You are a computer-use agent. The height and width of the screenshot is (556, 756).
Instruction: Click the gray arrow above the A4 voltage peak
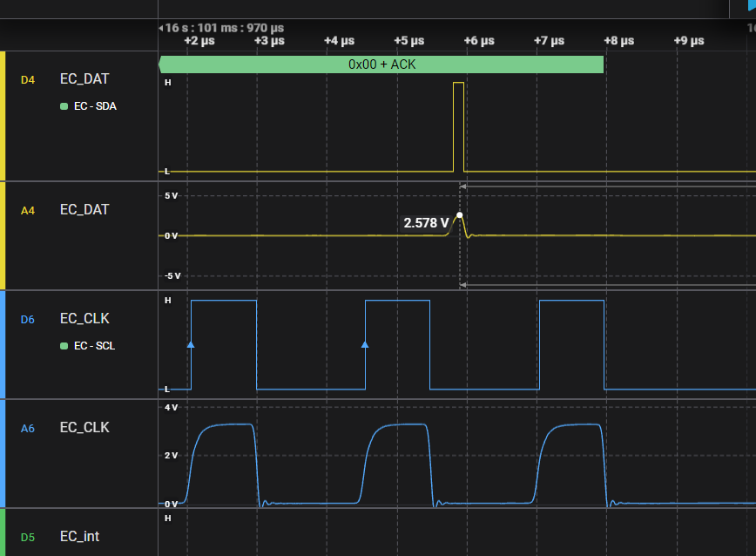pos(463,186)
